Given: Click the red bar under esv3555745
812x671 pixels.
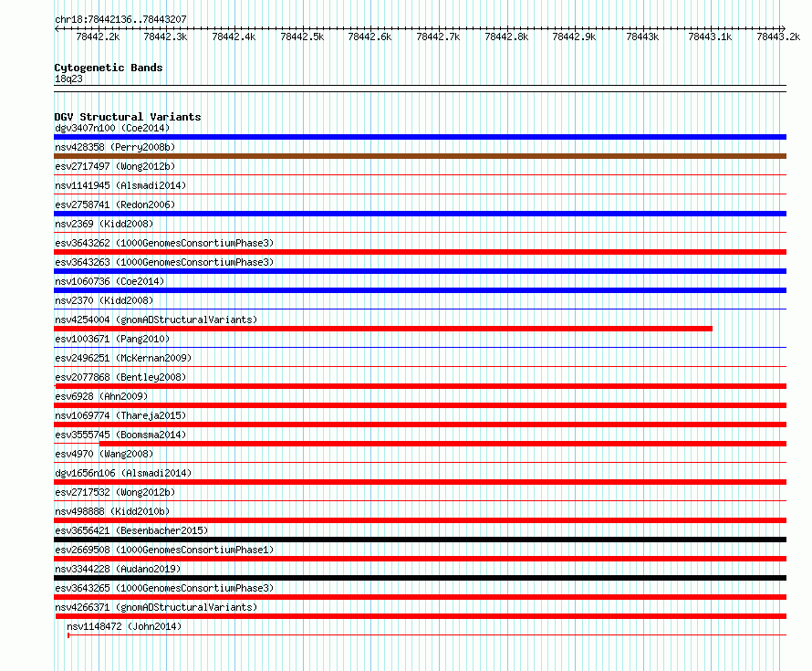Looking at the screenshot, I should (x=442, y=444).
